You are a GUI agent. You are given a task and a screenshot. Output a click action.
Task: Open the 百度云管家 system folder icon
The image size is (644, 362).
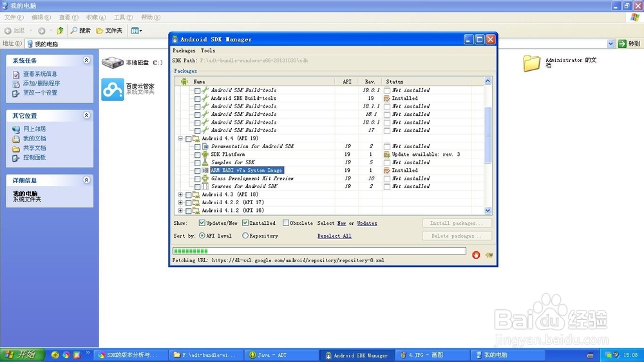pyautogui.click(x=113, y=89)
